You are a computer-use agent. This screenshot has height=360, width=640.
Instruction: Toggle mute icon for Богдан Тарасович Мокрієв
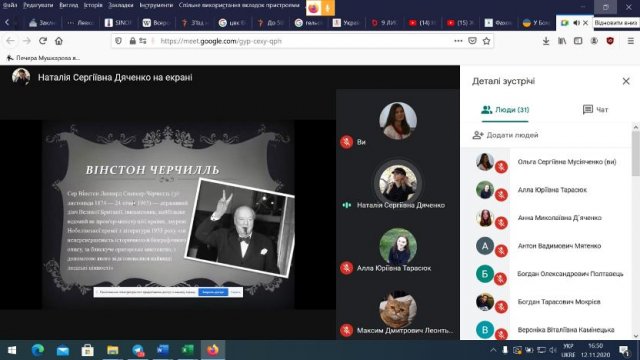point(501,307)
